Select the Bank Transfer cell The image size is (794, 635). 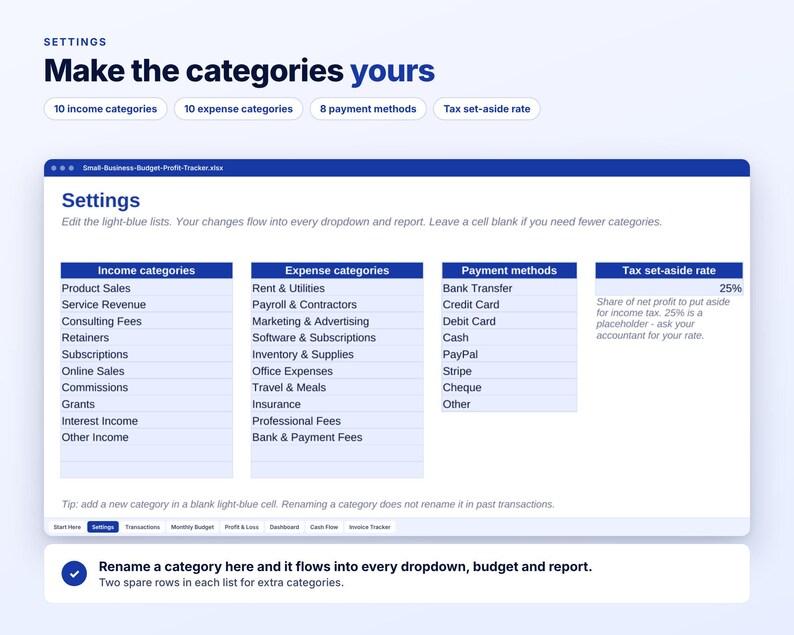[509, 288]
